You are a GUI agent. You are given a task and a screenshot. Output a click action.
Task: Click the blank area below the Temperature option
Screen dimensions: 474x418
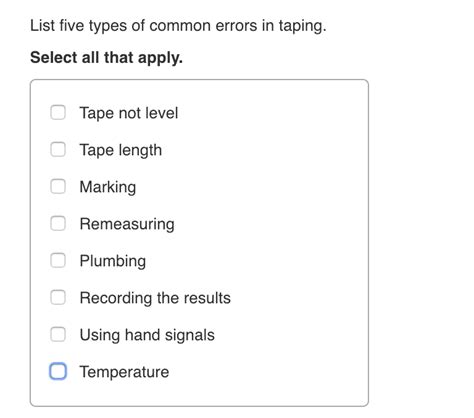click(x=199, y=393)
